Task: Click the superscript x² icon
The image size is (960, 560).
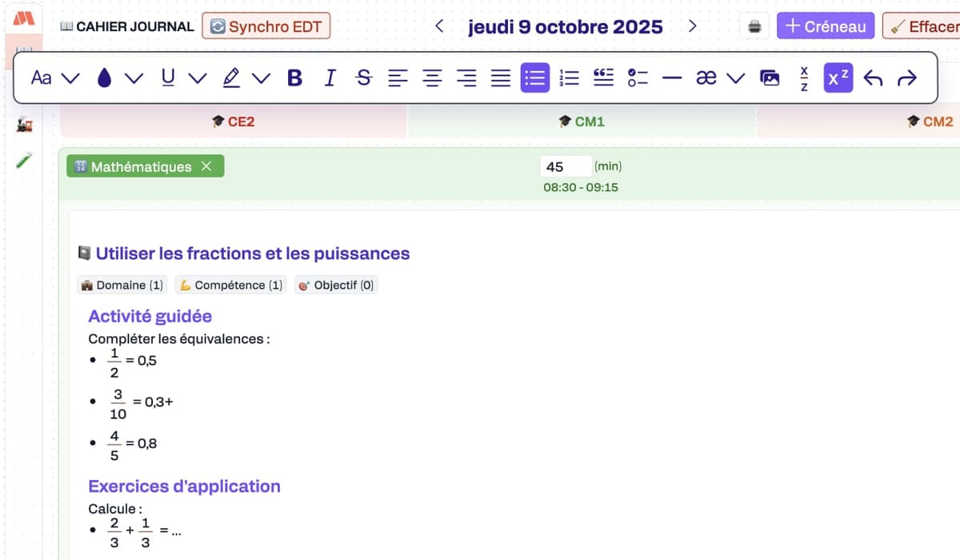Action: (838, 78)
